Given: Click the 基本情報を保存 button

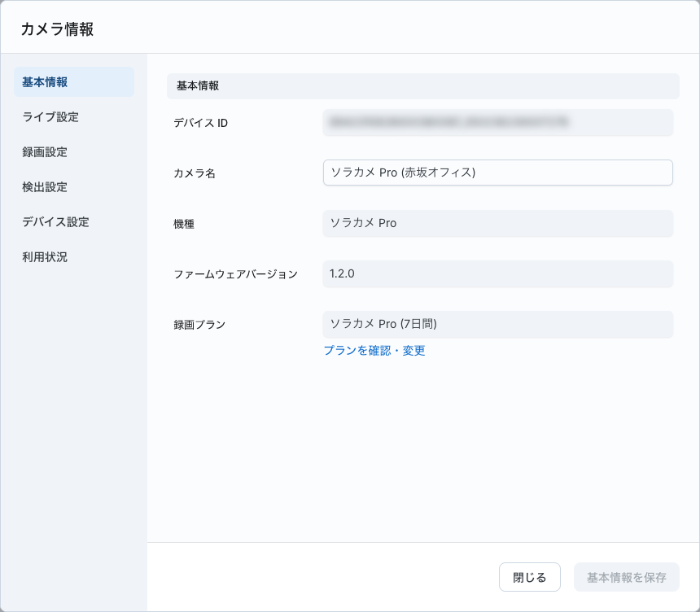Looking at the screenshot, I should click(x=627, y=577).
